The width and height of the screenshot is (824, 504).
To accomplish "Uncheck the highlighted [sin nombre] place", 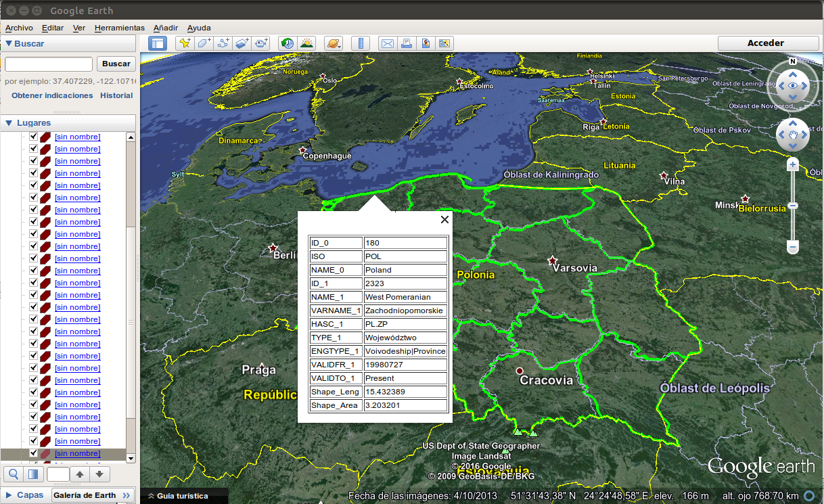I will point(33,453).
